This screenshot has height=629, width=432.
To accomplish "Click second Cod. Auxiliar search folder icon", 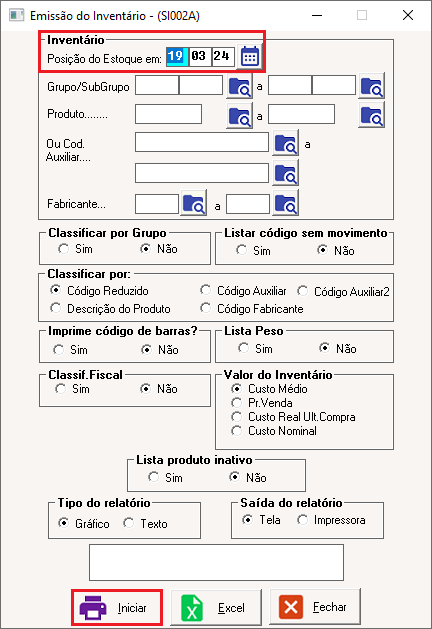I will [286, 173].
